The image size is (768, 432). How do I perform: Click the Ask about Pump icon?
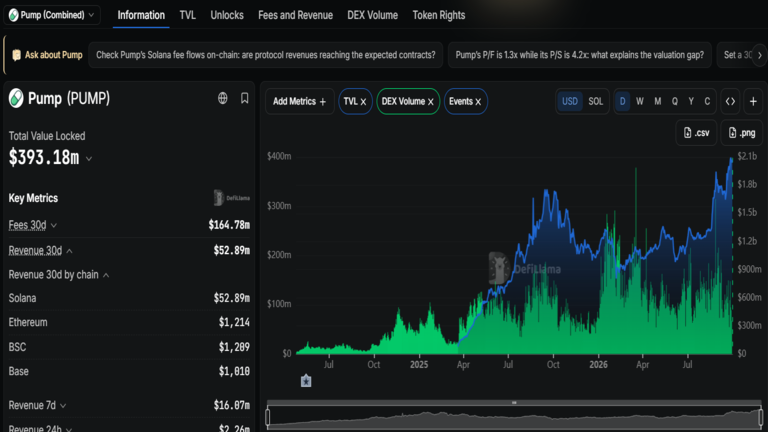[16, 55]
